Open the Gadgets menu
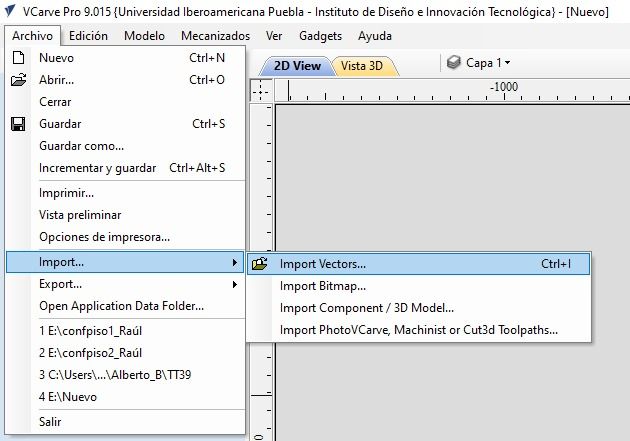Screen dimensions: 630x441 coord(320,36)
